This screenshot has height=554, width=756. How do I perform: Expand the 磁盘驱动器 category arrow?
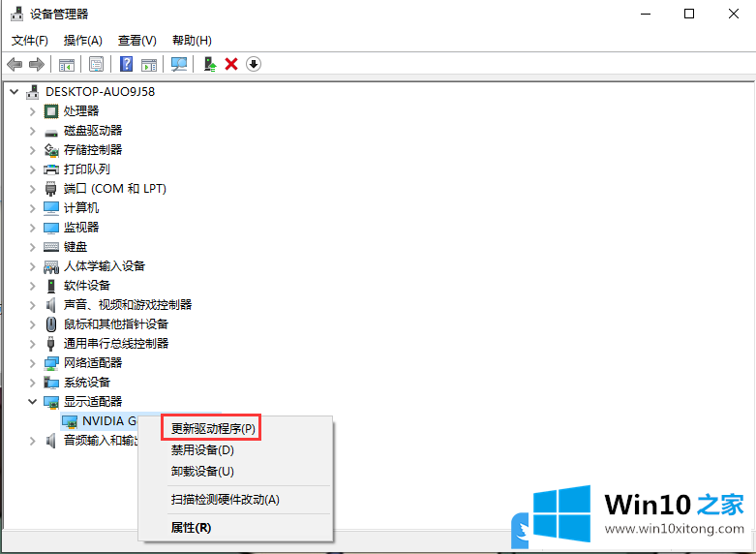(32, 131)
